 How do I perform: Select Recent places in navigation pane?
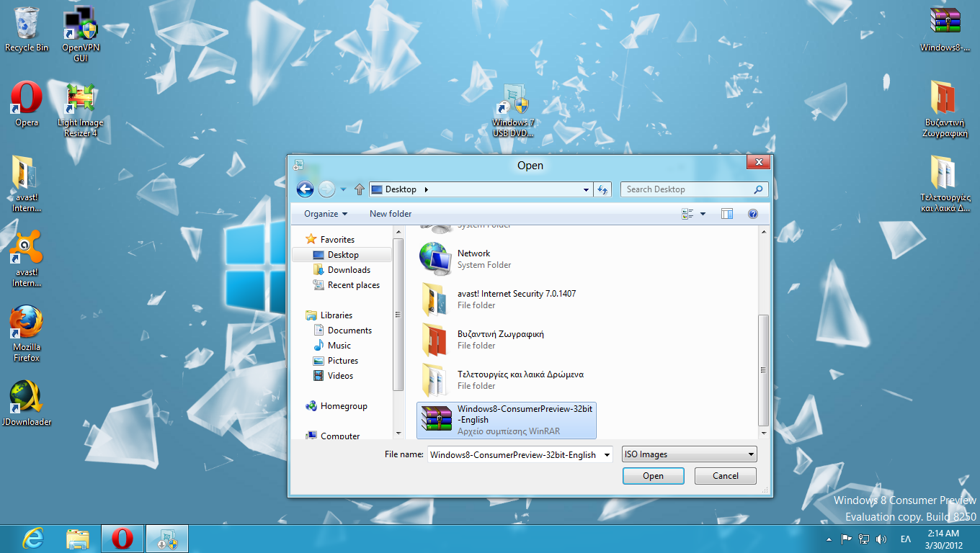pyautogui.click(x=353, y=285)
